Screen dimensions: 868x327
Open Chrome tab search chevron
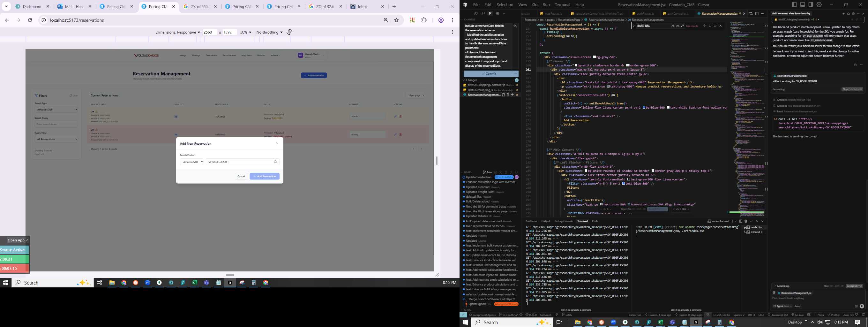click(6, 6)
